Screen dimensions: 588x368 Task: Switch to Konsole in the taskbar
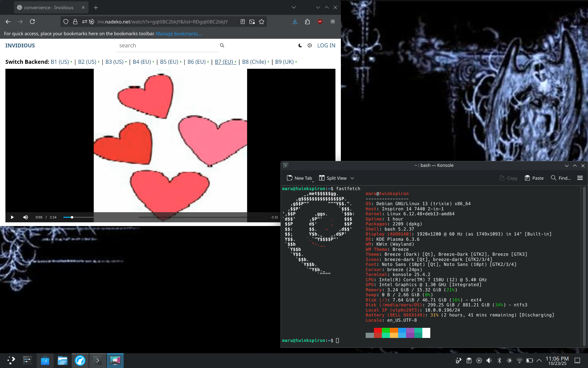[98, 361]
